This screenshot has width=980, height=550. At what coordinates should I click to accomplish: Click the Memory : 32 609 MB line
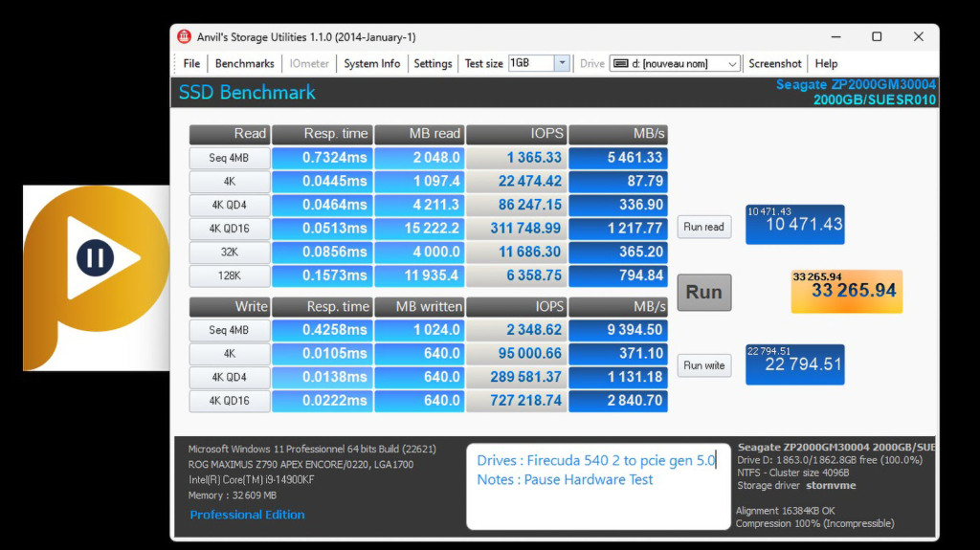click(x=233, y=495)
